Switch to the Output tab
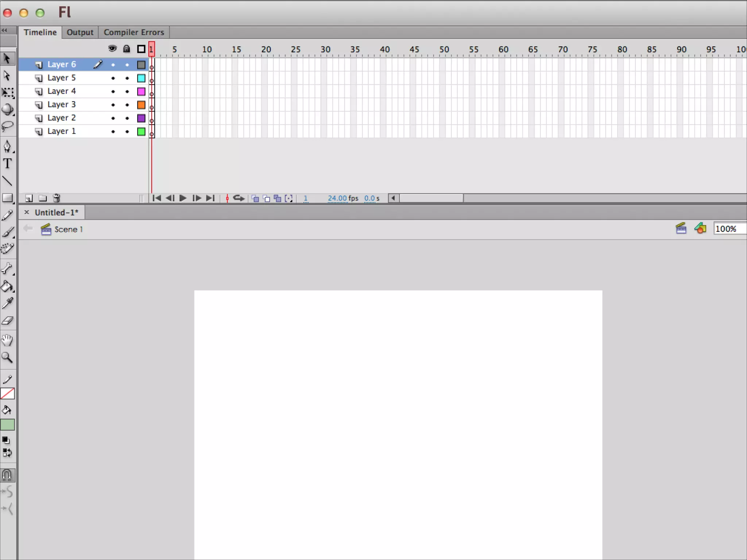Screen dimensions: 747x560 (80, 32)
